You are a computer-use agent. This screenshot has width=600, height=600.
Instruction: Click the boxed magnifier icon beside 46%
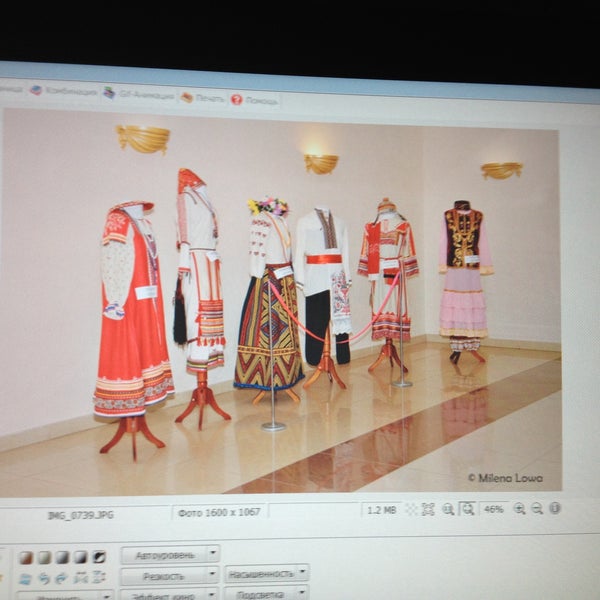(467, 509)
